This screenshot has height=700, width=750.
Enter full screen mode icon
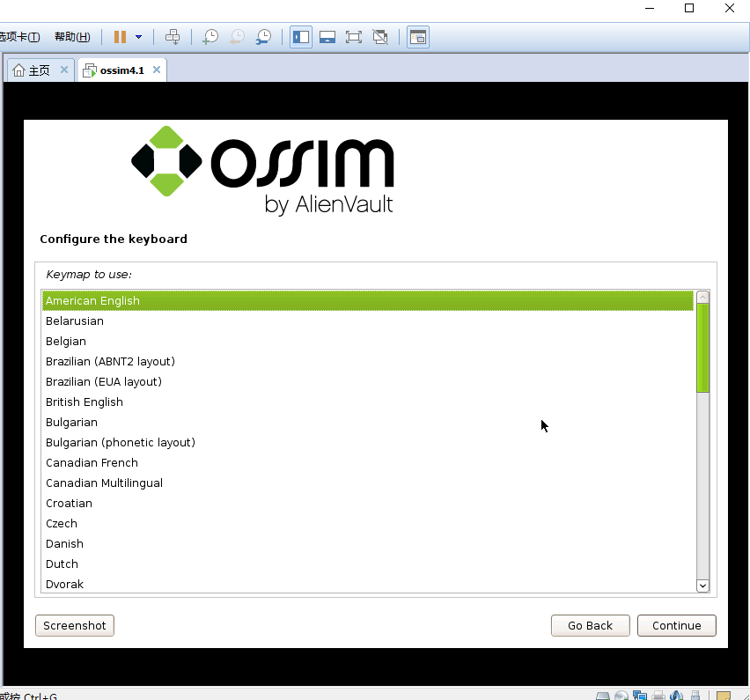click(x=354, y=37)
